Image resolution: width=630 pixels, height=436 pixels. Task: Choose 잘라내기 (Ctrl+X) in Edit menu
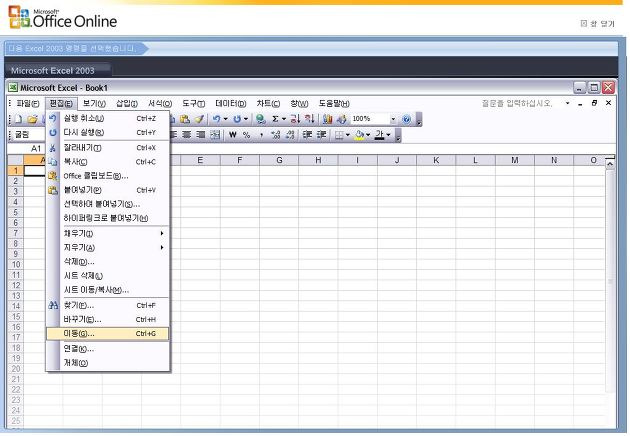point(108,148)
